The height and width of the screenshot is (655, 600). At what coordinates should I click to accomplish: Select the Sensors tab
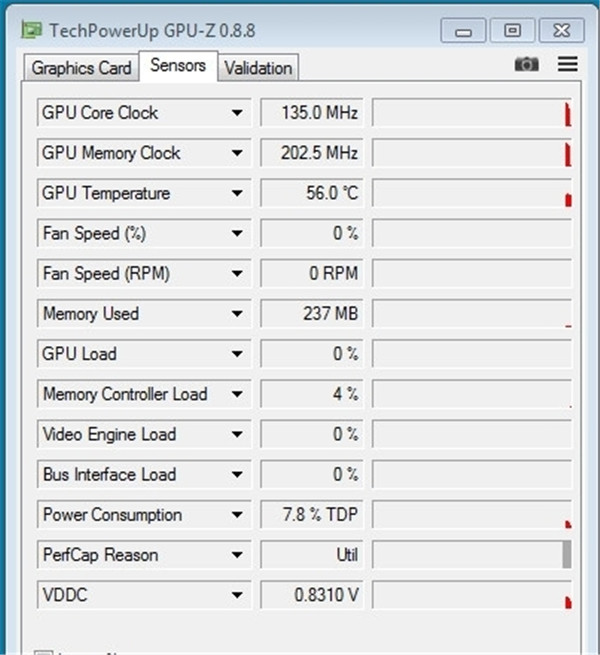pyautogui.click(x=178, y=66)
